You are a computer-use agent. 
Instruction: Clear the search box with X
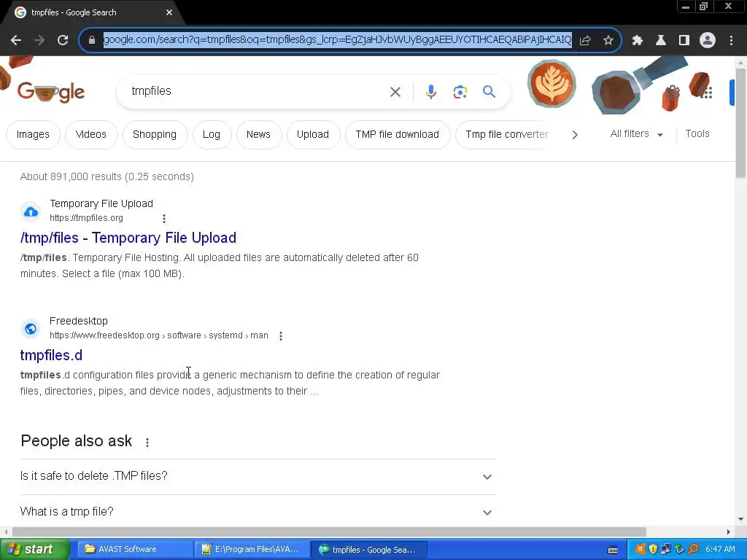pos(395,92)
